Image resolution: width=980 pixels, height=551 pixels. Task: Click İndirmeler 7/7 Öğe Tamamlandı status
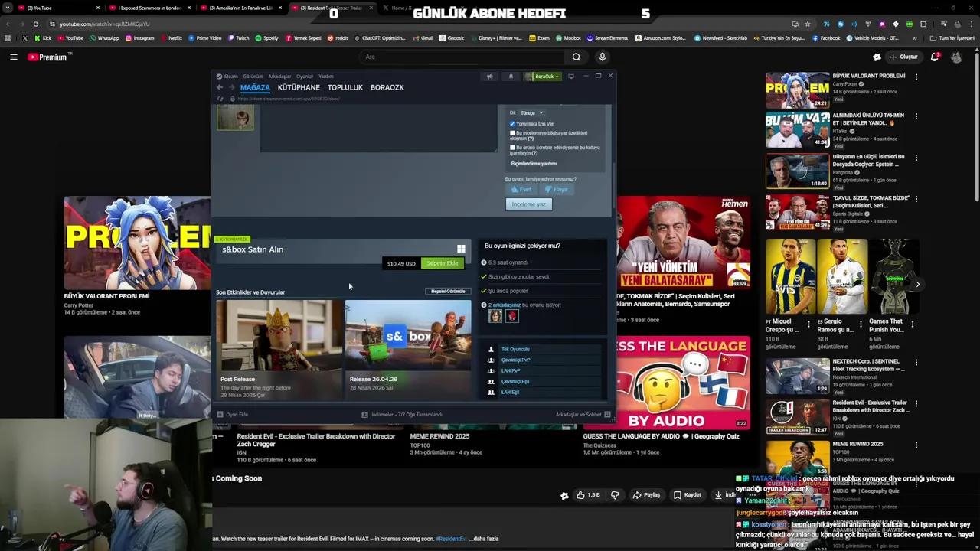coord(402,415)
